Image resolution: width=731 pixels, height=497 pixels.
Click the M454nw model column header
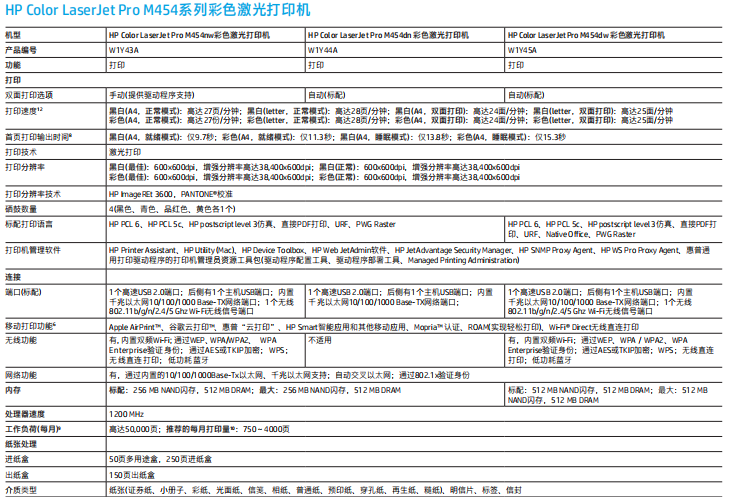point(189,35)
